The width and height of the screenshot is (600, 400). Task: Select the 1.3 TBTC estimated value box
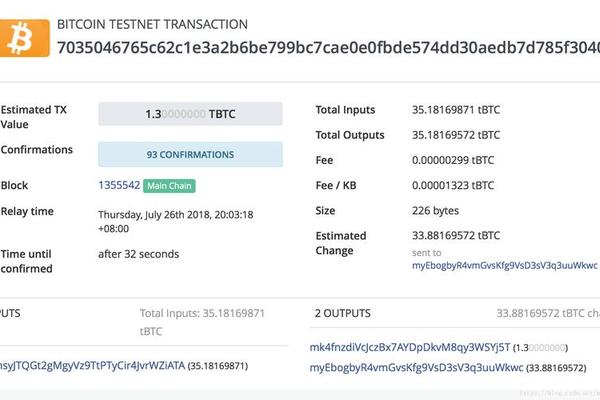190,114
